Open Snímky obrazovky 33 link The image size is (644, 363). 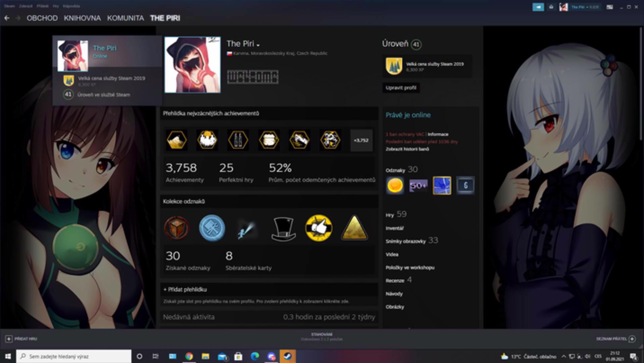(x=412, y=241)
